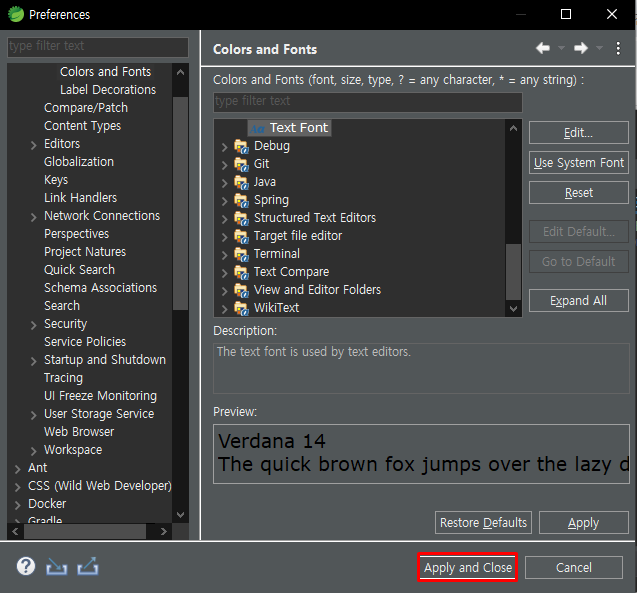637x593 pixels.
Task: Click Apply and Close button
Action: (468, 567)
